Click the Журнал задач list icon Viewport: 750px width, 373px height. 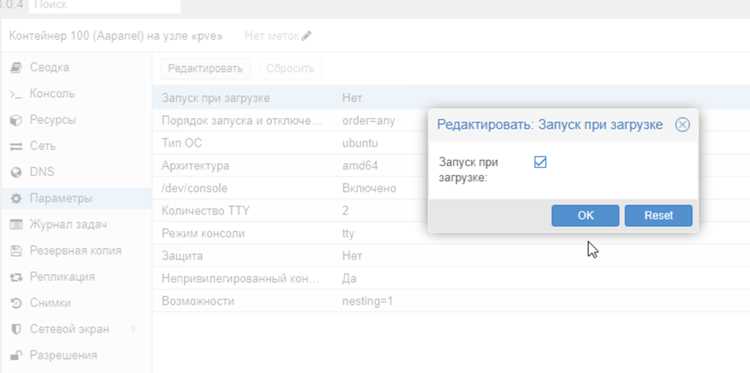[x=16, y=224]
